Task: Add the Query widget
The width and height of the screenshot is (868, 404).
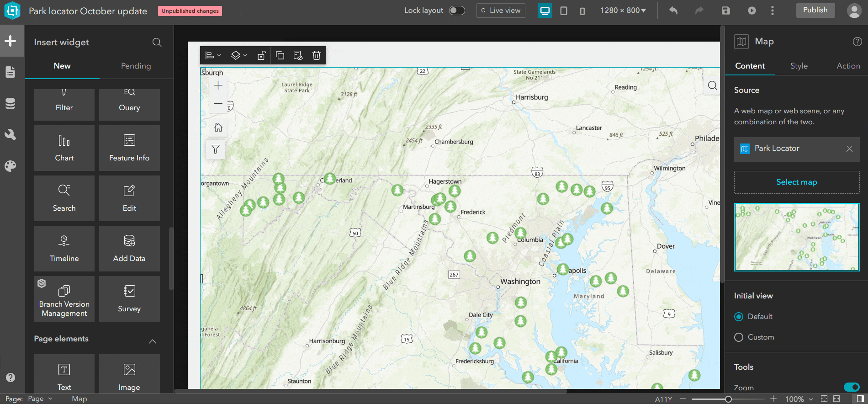Action: pos(129,105)
